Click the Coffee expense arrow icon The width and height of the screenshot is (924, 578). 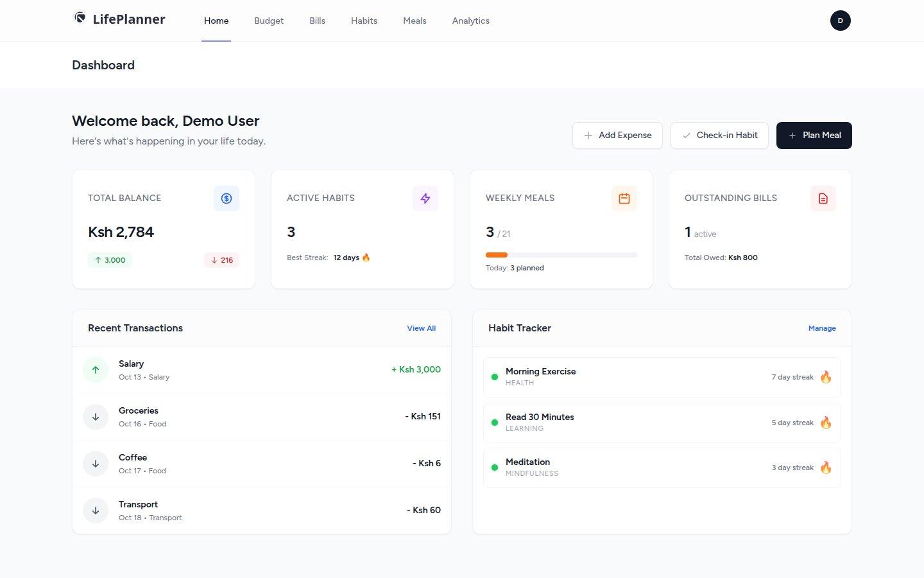pos(96,464)
